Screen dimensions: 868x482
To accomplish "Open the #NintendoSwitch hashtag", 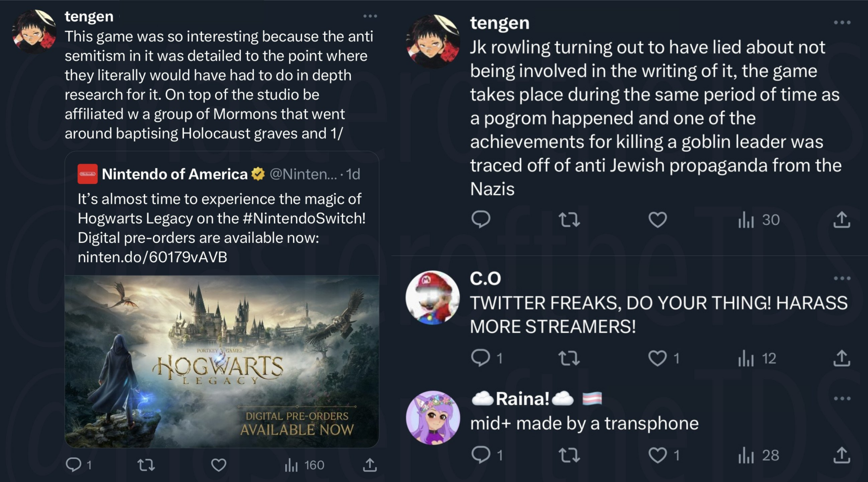I will point(304,218).
